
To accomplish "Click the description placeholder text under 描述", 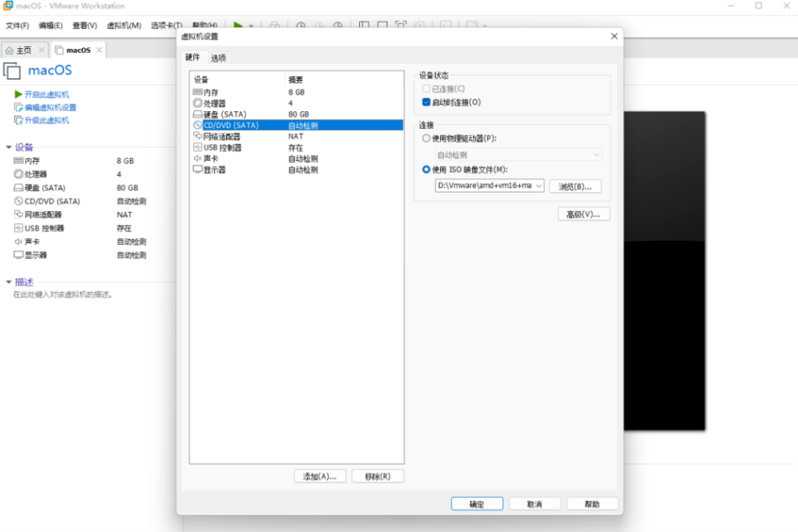I will tap(62, 294).
